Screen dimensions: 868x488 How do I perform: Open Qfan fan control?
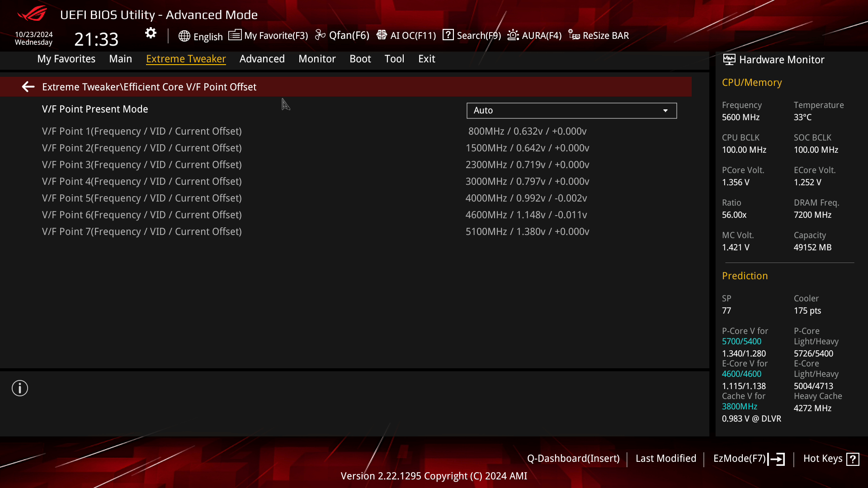coord(343,35)
